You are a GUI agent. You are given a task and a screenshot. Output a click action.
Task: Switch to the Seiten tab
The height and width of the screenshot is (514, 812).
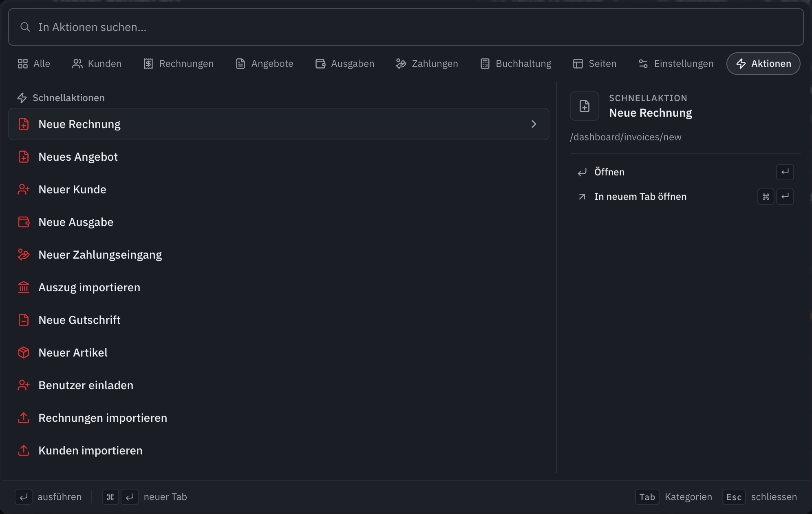[x=595, y=64]
